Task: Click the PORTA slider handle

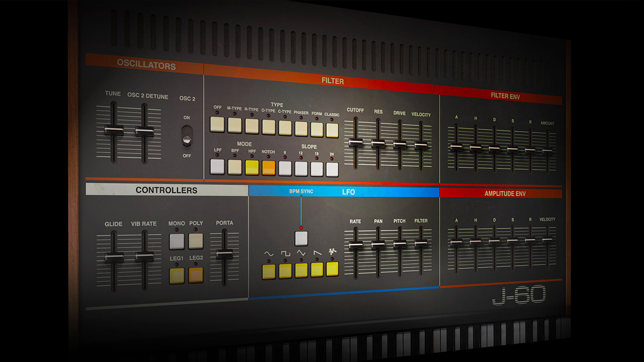Action: click(x=224, y=254)
